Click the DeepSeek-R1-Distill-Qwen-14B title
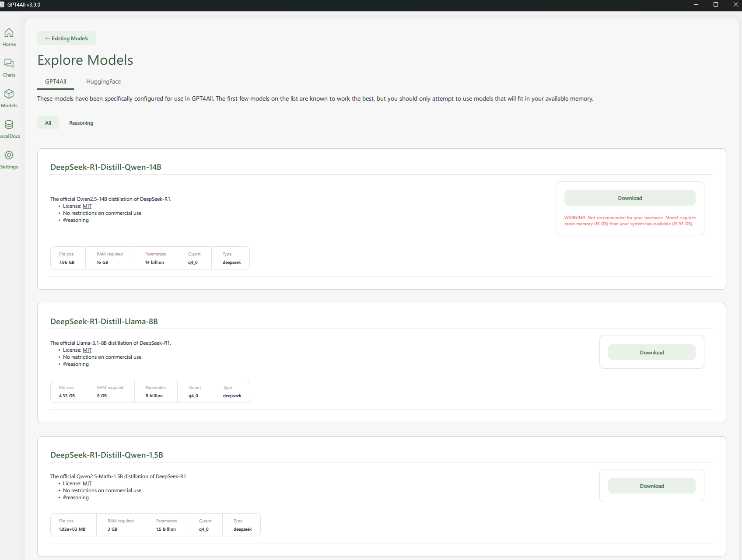 (106, 167)
